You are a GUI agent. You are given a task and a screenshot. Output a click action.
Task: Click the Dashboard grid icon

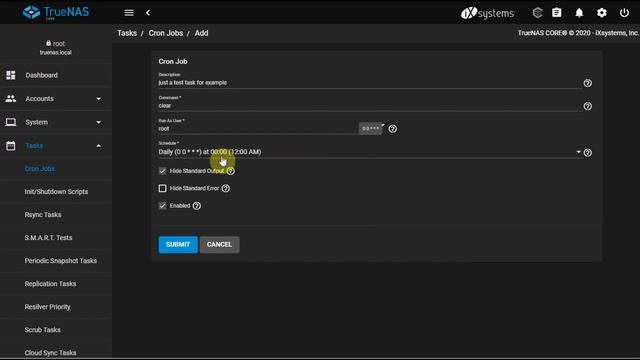point(11,75)
